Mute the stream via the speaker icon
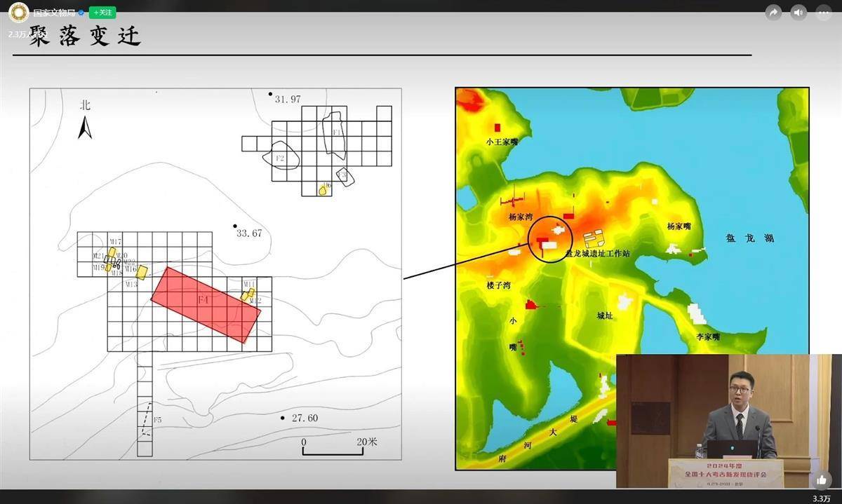 [x=798, y=13]
